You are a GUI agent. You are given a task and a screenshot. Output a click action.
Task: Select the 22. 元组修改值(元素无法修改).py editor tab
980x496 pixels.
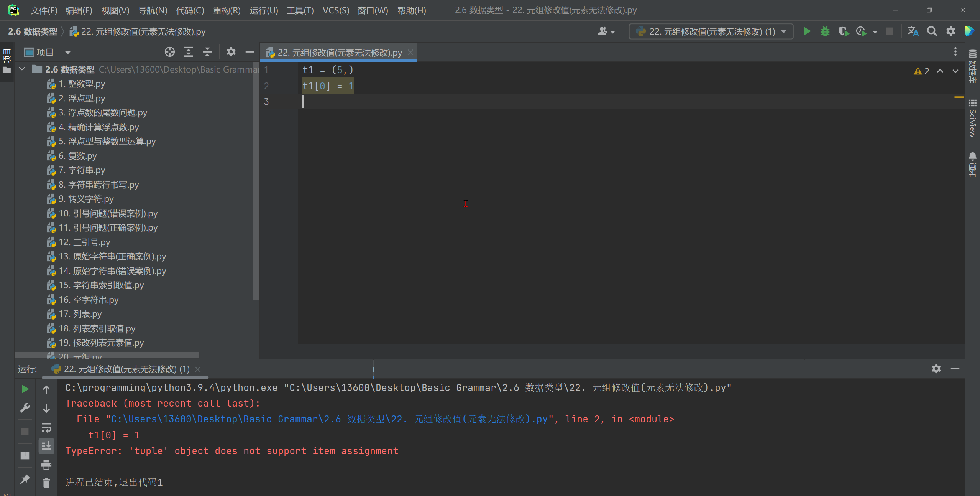tap(339, 52)
